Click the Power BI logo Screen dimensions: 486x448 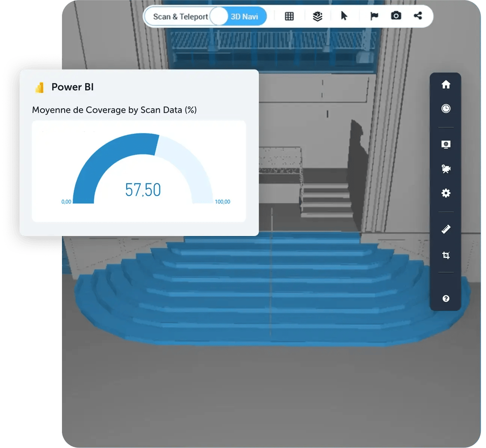tap(39, 87)
